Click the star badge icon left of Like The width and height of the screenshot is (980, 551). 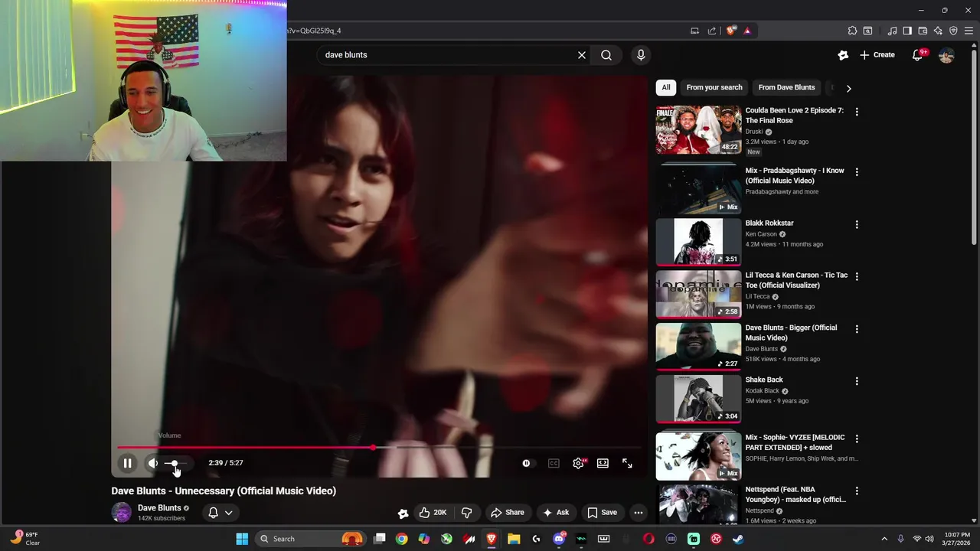coord(403,514)
